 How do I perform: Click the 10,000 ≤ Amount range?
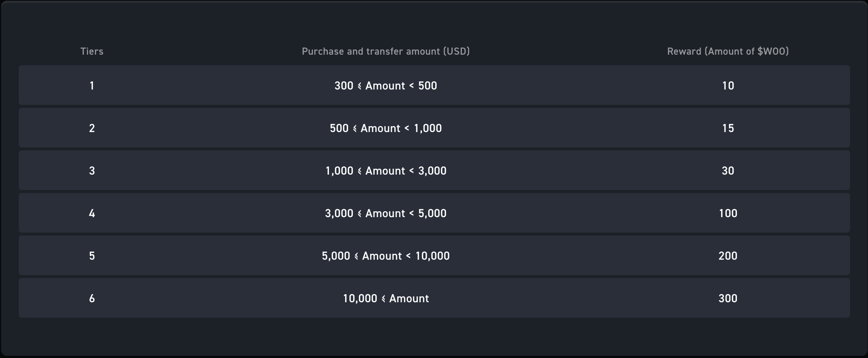(386, 299)
